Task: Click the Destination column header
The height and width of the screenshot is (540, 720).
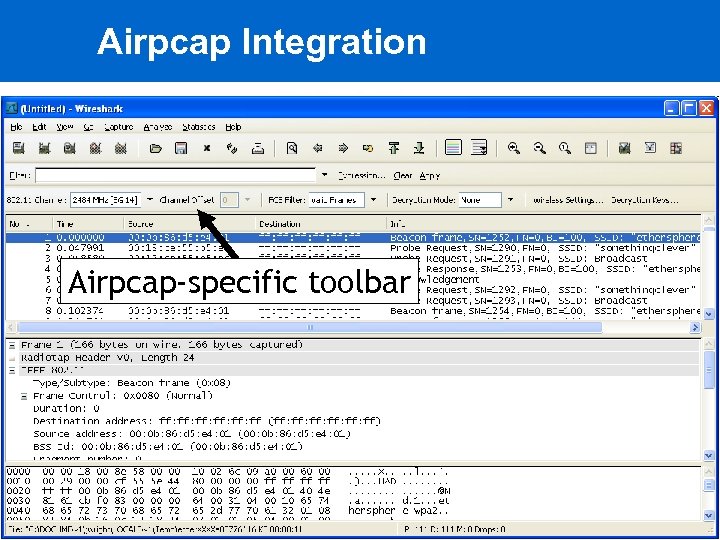Action: coord(321,224)
